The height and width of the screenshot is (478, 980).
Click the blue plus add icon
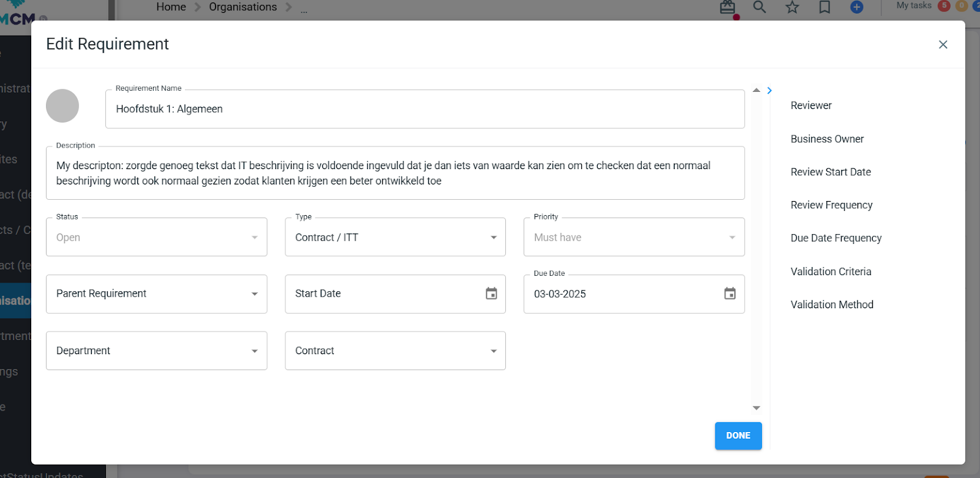857,7
